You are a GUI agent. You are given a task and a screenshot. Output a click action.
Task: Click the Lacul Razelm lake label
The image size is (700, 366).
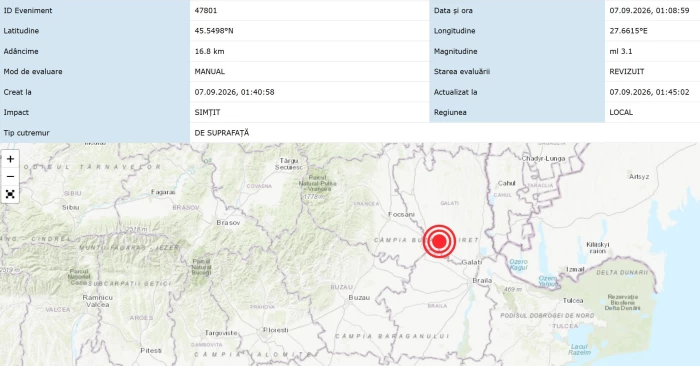pyautogui.click(x=579, y=349)
